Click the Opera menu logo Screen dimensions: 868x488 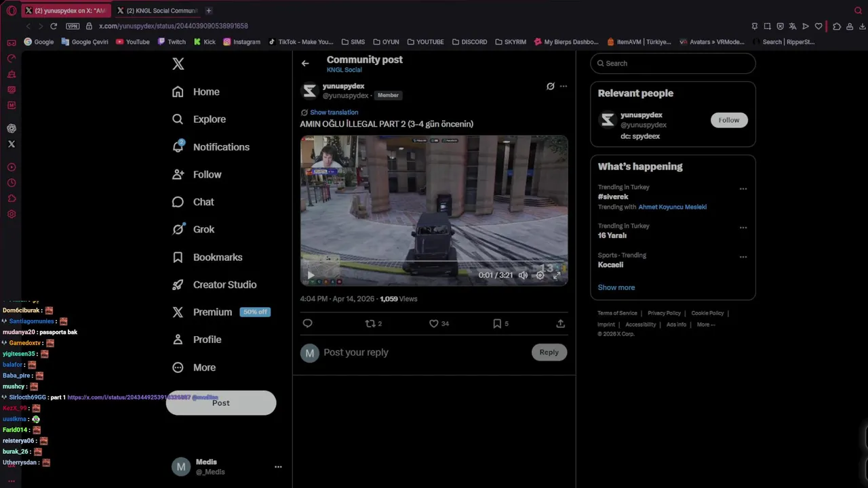12,11
